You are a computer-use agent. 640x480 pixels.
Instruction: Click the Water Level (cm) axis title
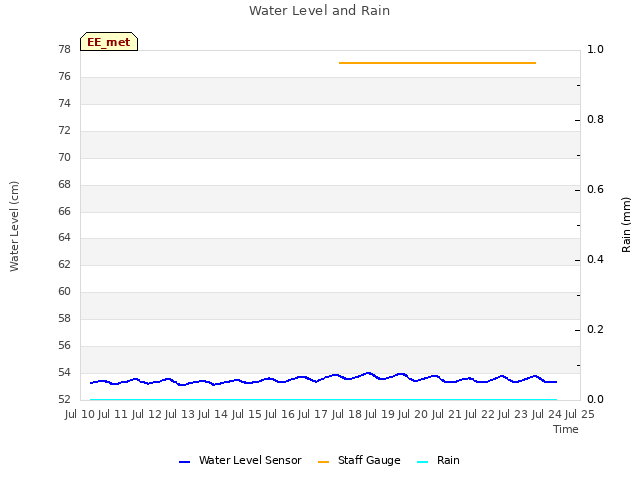point(14,227)
